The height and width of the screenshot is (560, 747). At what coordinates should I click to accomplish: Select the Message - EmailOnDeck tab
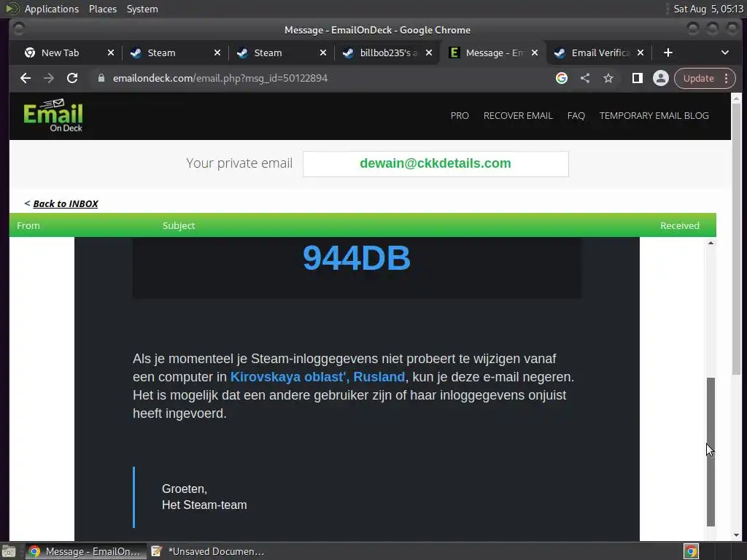[495, 52]
